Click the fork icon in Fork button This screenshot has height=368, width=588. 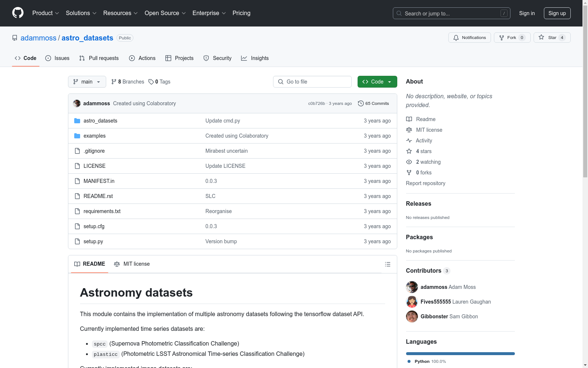pyautogui.click(x=502, y=38)
